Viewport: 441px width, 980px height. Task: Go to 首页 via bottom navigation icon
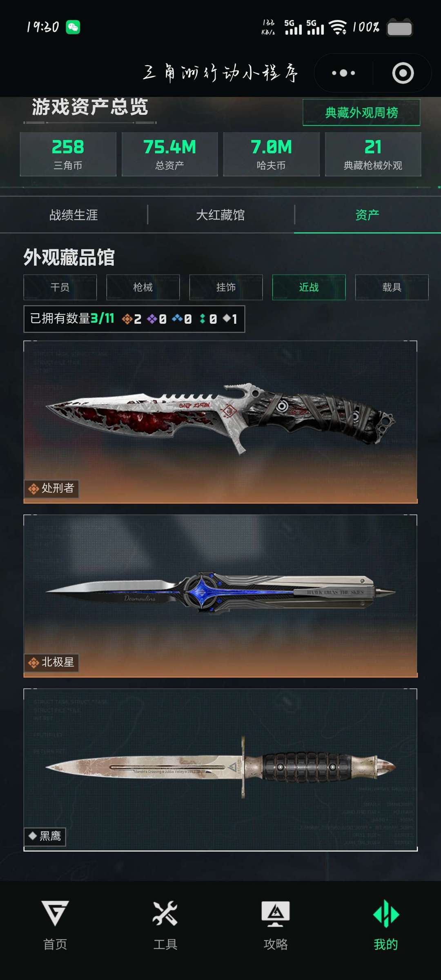click(55, 913)
